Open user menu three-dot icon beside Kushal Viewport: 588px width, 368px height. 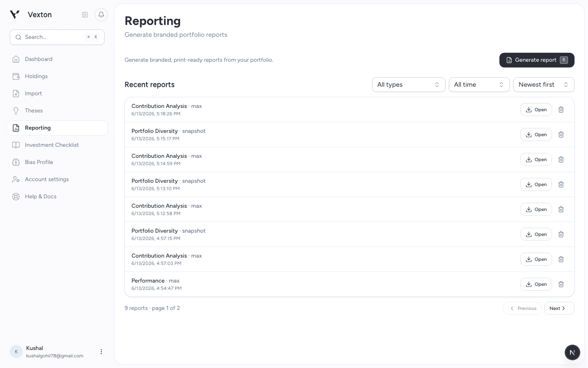[x=101, y=352]
